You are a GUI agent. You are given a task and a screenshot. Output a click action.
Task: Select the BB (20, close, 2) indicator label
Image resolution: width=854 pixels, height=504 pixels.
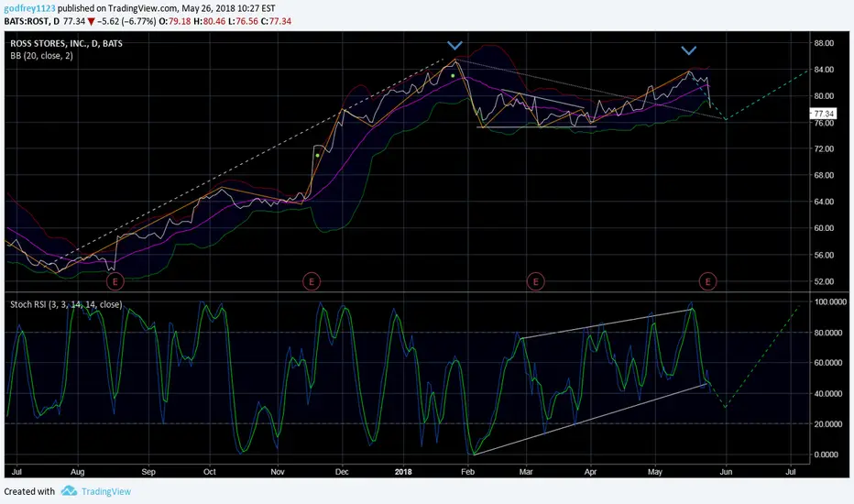click(x=41, y=56)
